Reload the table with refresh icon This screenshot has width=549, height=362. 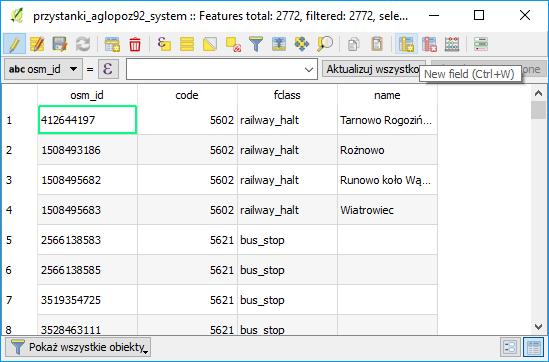point(83,44)
